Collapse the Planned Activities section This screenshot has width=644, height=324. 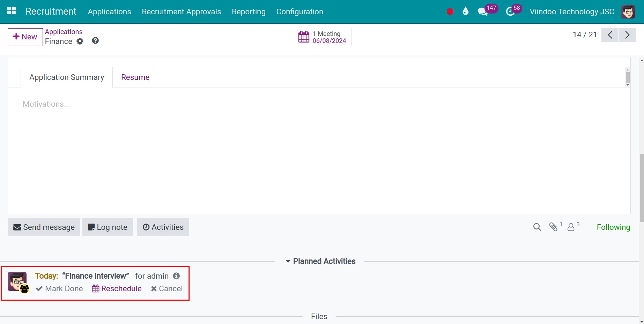[x=320, y=261]
